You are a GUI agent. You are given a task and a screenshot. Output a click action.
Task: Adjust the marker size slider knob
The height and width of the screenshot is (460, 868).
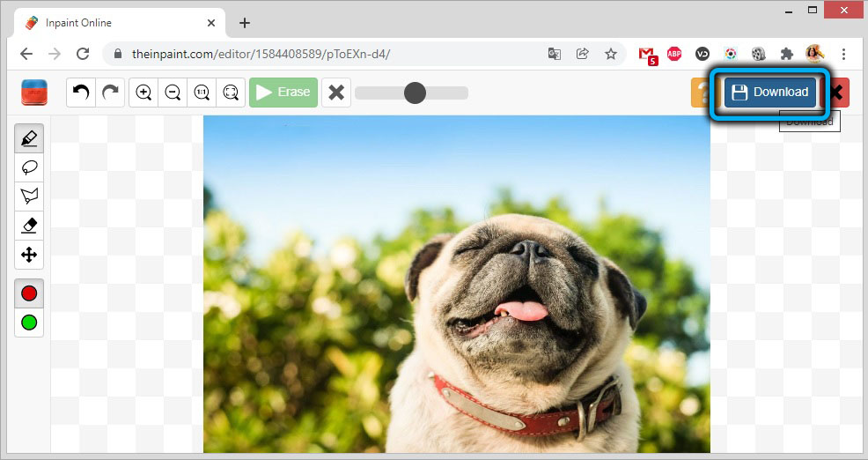(415, 93)
